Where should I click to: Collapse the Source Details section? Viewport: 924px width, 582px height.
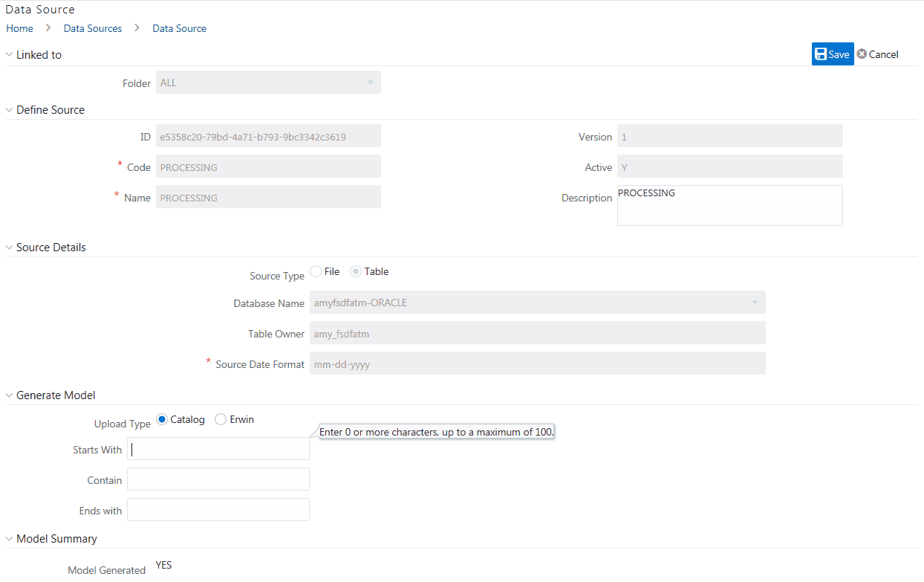pos(8,247)
